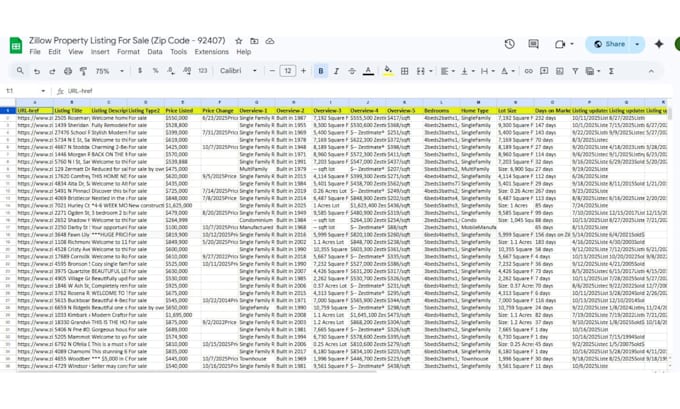Create a filter using funnel icon
Viewport: 680px width, 409px height.
click(x=575, y=71)
